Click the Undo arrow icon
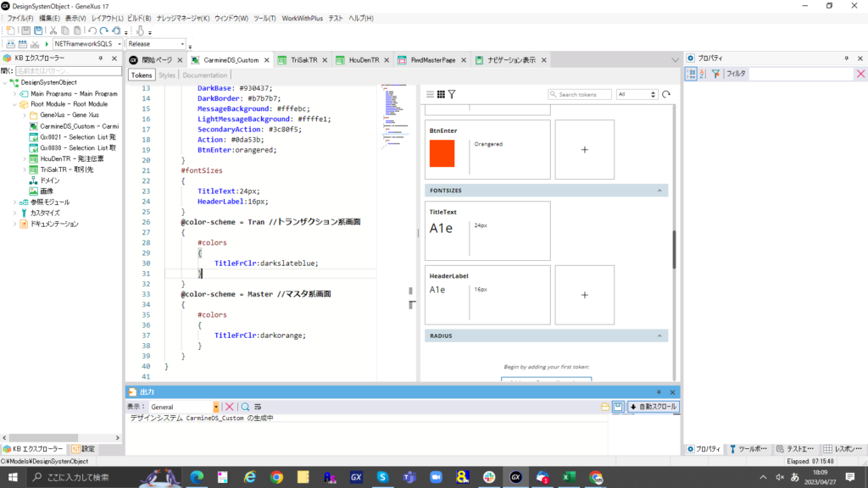This screenshot has height=488, width=868. pos(92,30)
